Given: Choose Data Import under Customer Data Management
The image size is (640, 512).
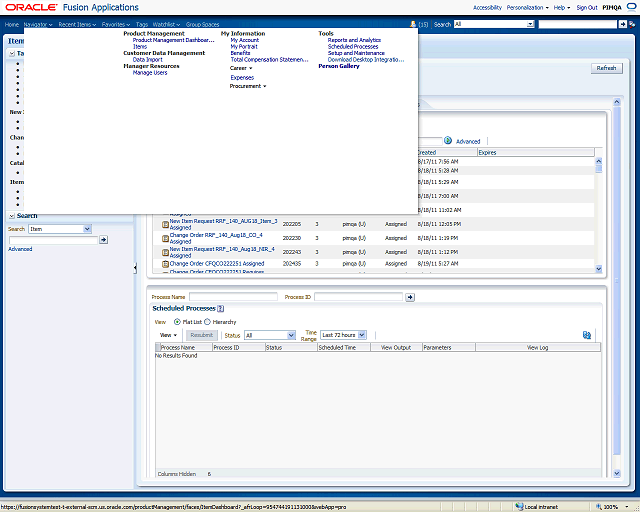Looking at the screenshot, I should click(147, 59).
